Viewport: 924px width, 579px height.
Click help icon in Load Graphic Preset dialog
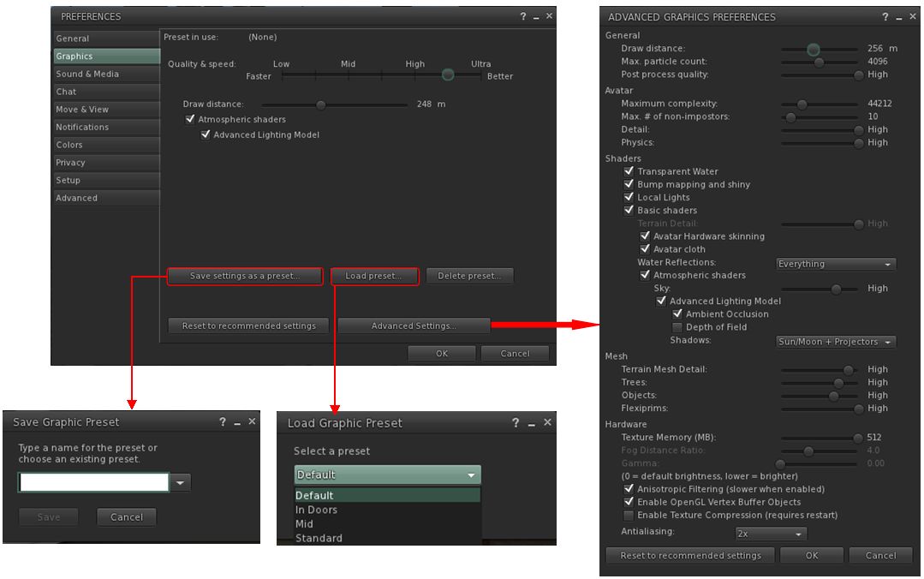click(x=516, y=423)
